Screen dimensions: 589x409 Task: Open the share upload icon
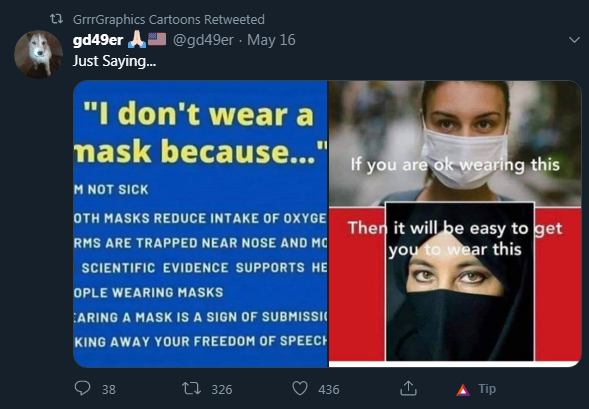click(408, 388)
